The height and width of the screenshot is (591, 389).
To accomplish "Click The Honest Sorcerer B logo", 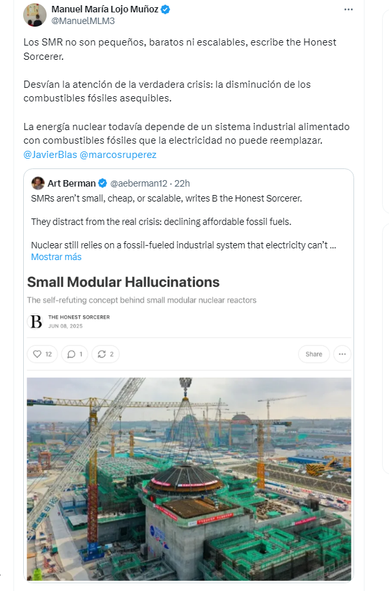I will pyautogui.click(x=36, y=322).
